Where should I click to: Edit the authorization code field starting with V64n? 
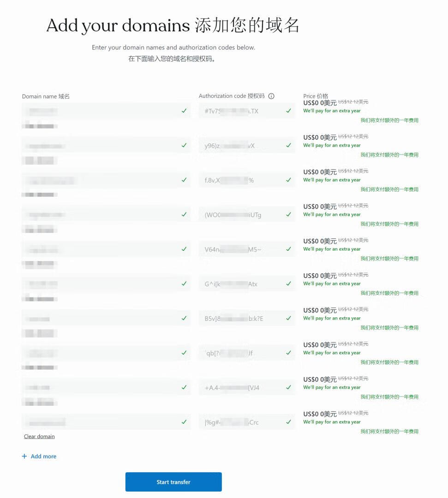point(240,249)
